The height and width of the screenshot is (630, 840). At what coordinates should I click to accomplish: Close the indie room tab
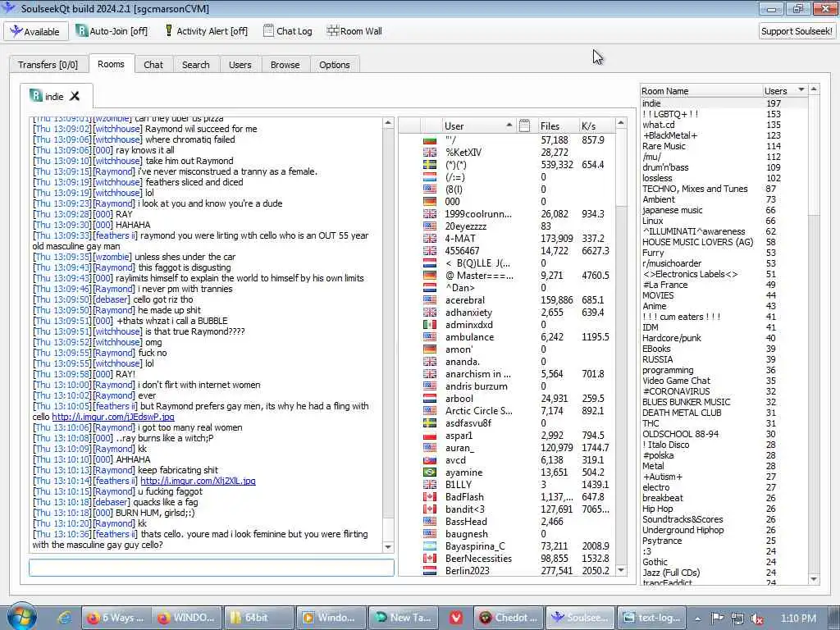point(75,96)
